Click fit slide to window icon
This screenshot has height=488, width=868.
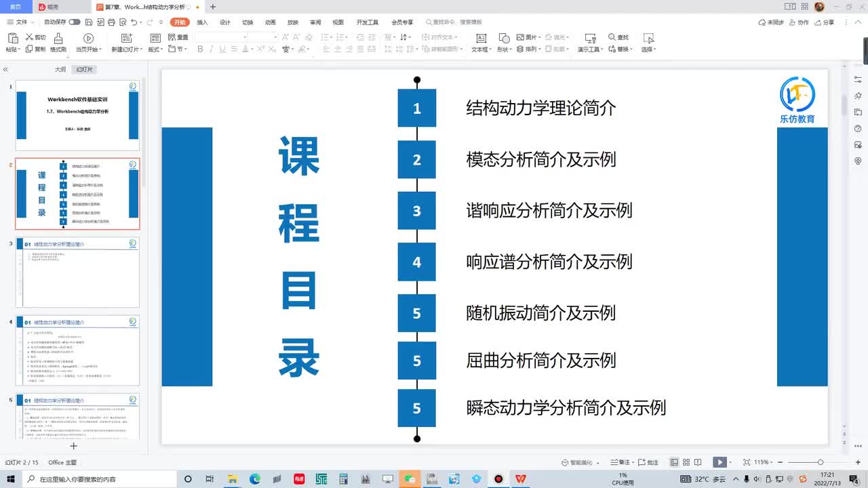coord(747,462)
